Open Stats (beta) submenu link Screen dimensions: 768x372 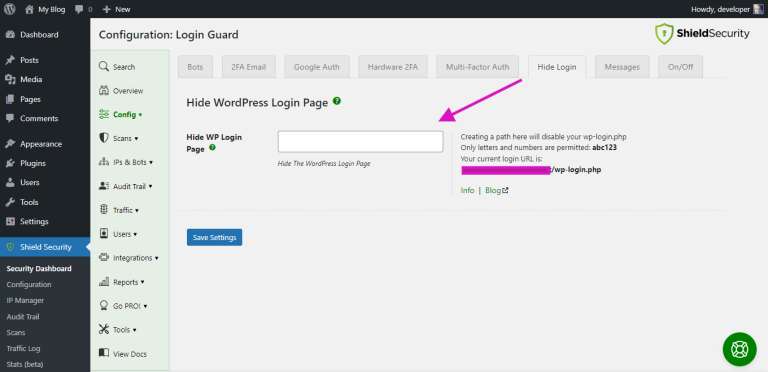[24, 364]
